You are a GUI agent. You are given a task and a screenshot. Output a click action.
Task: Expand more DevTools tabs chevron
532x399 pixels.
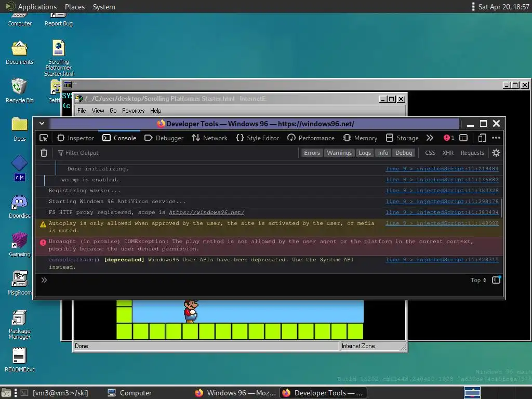coord(430,138)
